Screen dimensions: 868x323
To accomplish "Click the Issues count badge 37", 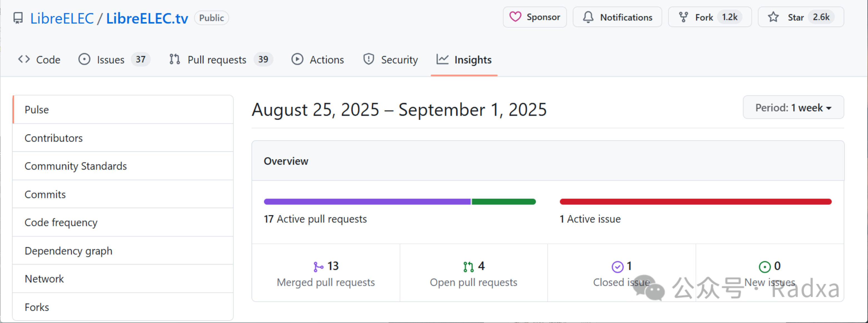I will (141, 59).
